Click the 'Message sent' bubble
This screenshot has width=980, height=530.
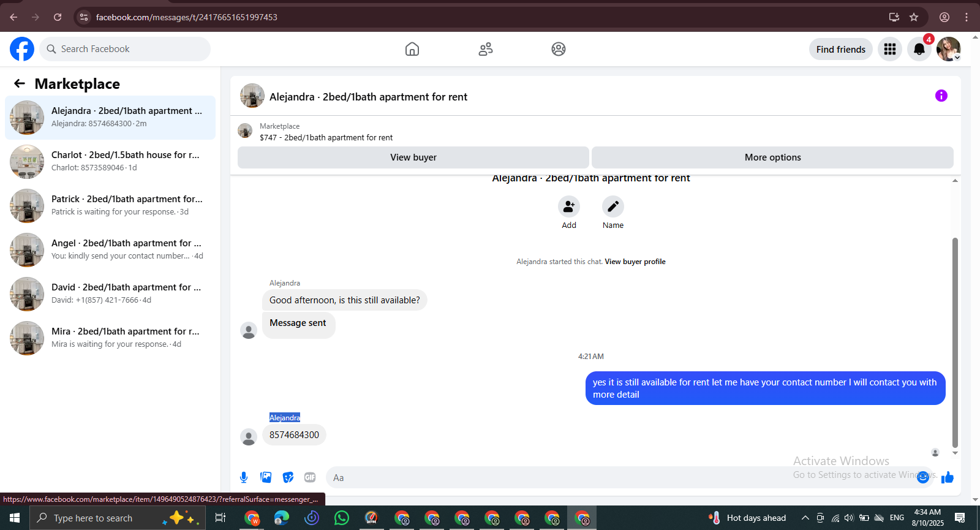pos(298,324)
